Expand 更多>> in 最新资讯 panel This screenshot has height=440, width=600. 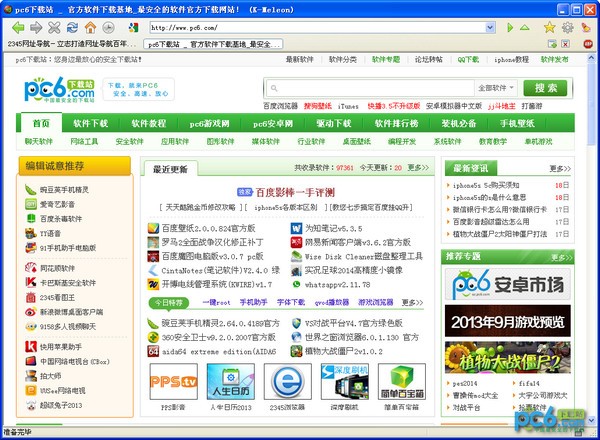coord(559,169)
